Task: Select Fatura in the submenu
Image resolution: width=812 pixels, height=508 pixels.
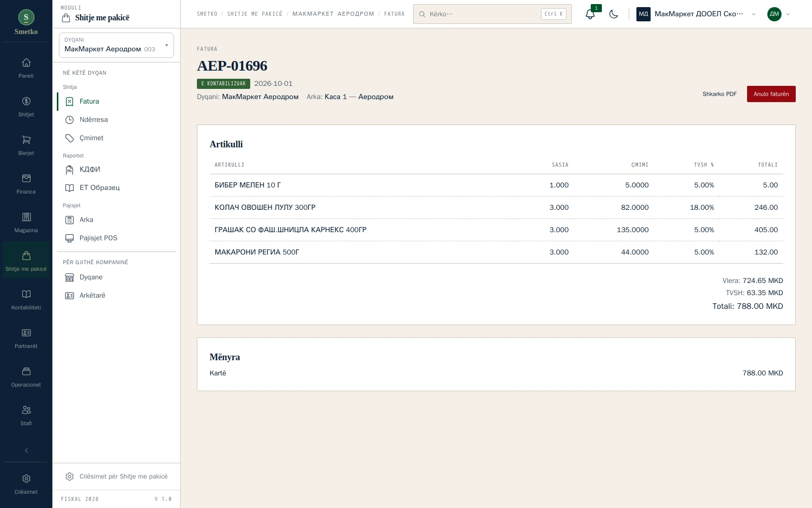Action: point(116,102)
